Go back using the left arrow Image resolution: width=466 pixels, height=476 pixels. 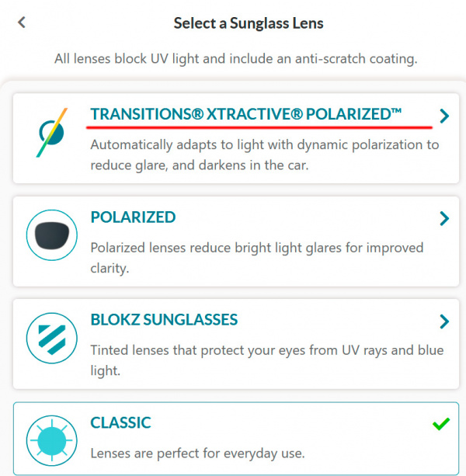pos(22,23)
